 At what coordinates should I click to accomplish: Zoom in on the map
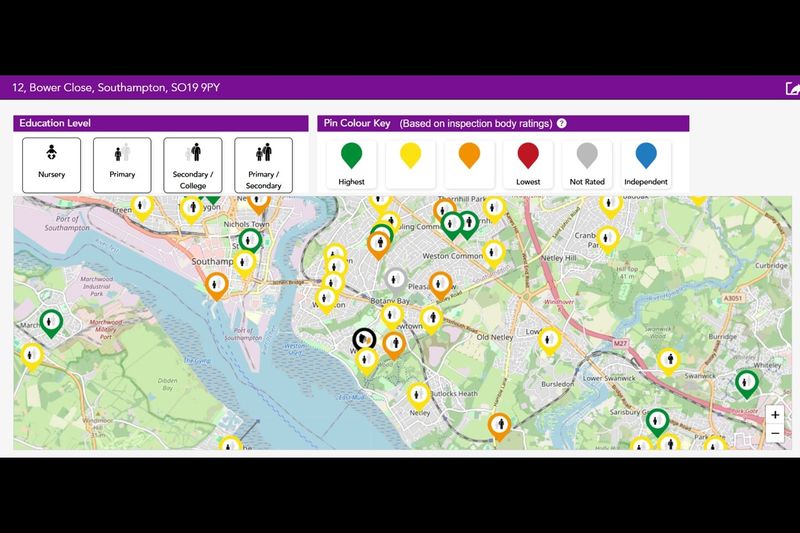pyautogui.click(x=775, y=415)
